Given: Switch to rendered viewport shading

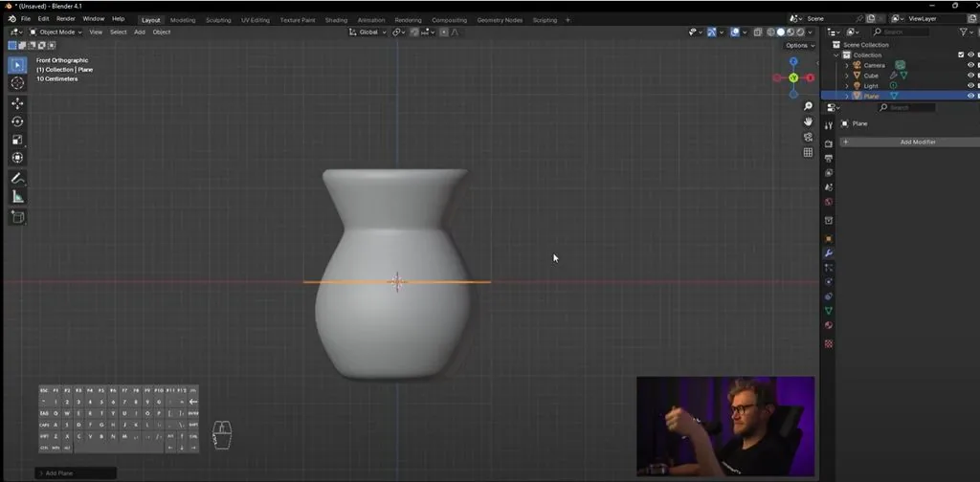Looking at the screenshot, I should [800, 33].
